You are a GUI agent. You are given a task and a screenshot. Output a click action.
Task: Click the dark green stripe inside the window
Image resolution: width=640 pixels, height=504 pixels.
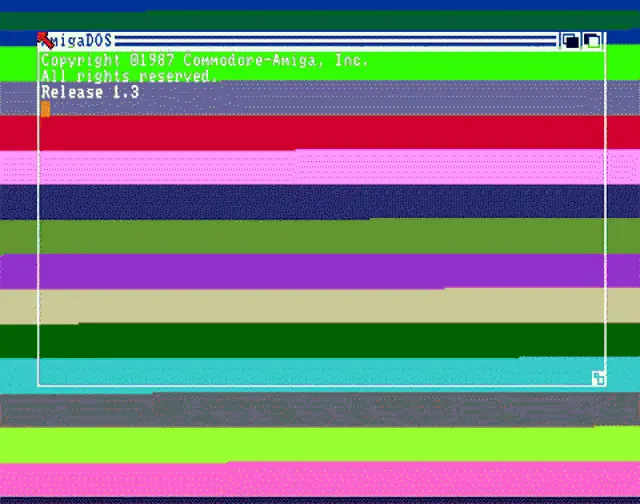coord(320,340)
